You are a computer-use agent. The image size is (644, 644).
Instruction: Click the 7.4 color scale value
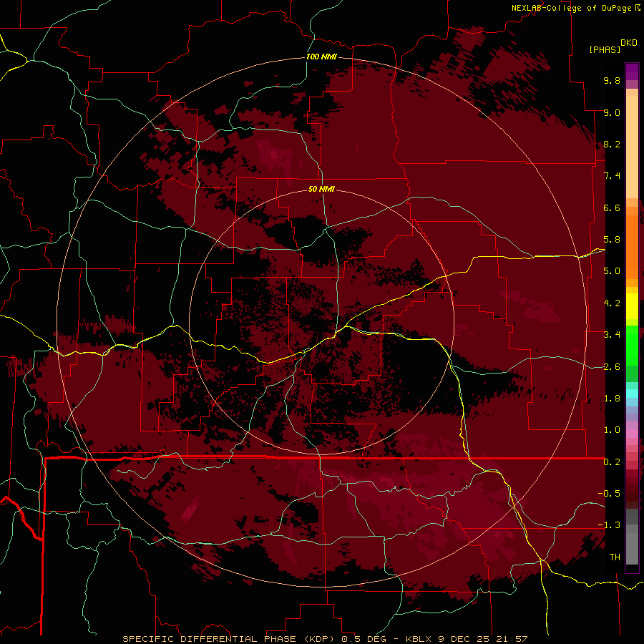click(x=612, y=176)
